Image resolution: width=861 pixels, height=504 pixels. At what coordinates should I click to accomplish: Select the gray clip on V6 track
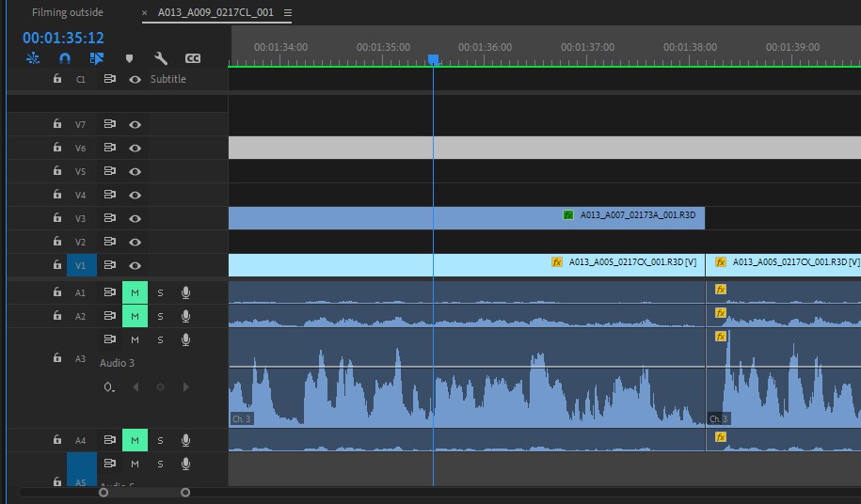[x=545, y=148]
